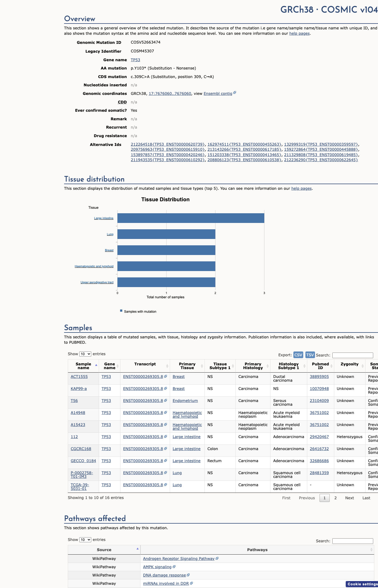
Task: Click external link icon for ACT1555 transcript
Action: 166,376
